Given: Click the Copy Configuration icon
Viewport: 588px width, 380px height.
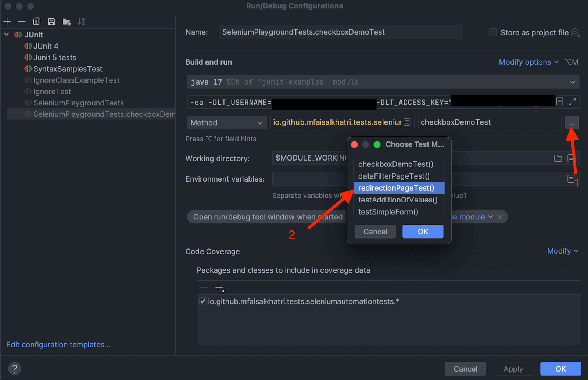Looking at the screenshot, I should tap(37, 22).
